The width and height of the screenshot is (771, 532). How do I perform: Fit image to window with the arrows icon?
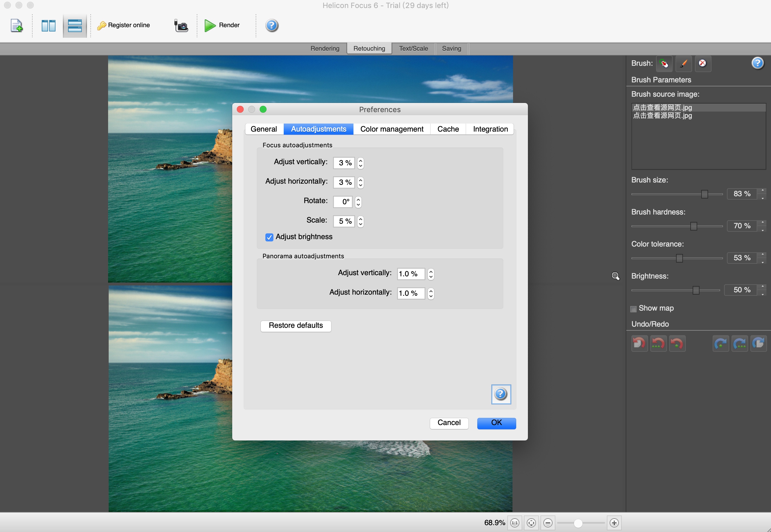[x=531, y=523]
